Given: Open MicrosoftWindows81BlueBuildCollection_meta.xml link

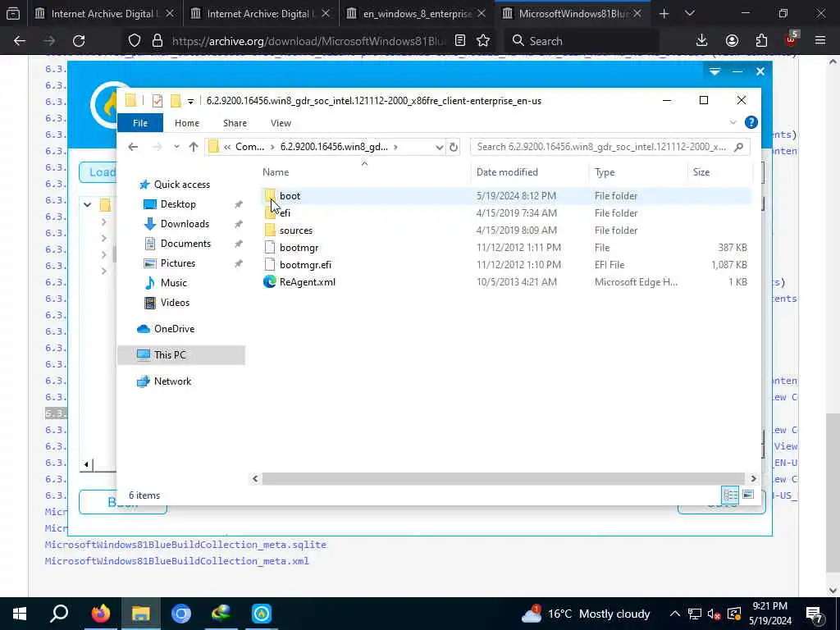Looking at the screenshot, I should pyautogui.click(x=177, y=561).
